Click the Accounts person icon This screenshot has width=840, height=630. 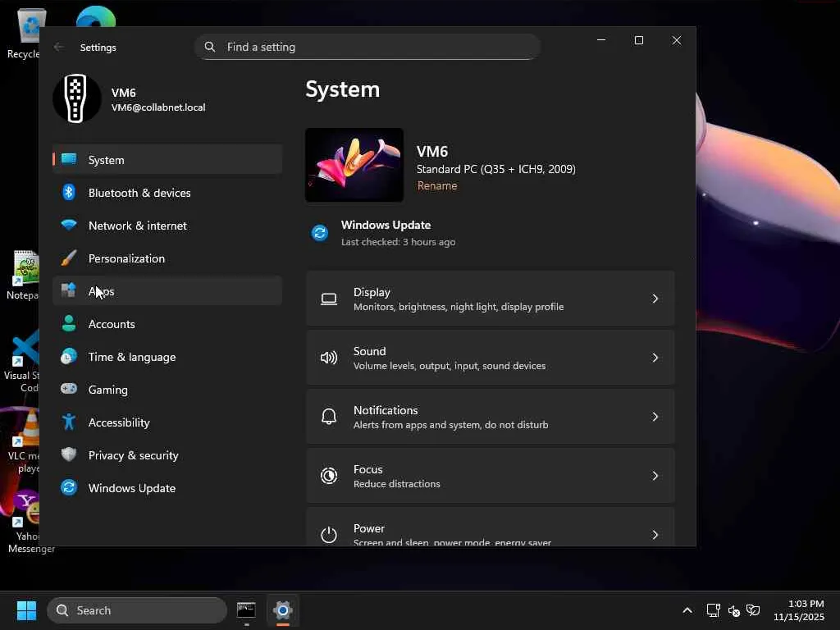pyautogui.click(x=69, y=323)
